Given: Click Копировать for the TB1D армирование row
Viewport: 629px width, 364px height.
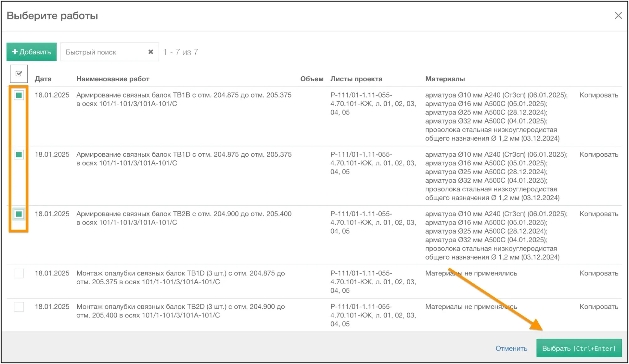Looking at the screenshot, I should click(599, 154).
